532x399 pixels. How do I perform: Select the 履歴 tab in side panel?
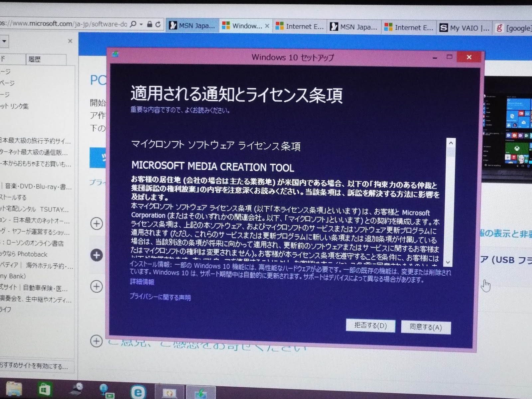click(46, 60)
